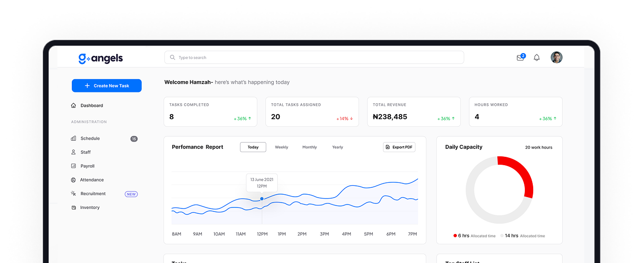This screenshot has height=263, width=644.
Task: Click the red 6 hrs legend dot
Action: 455,236
